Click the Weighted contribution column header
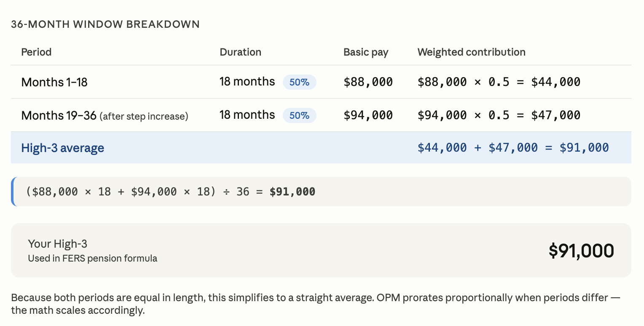The image size is (644, 326). tap(471, 52)
